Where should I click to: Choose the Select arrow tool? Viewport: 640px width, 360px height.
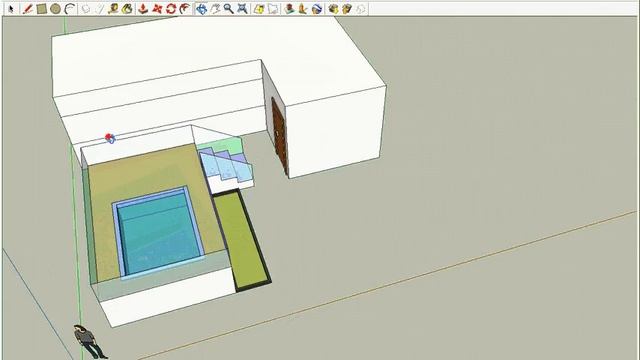[11, 9]
